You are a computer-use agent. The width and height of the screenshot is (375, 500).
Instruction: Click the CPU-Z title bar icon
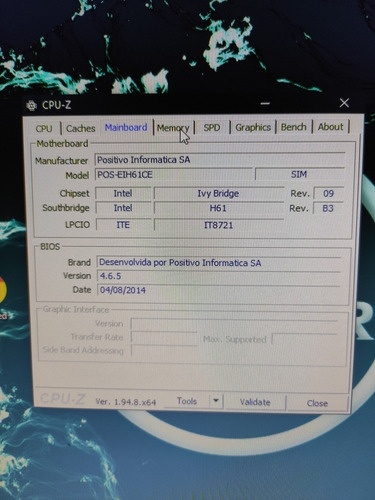(x=31, y=105)
